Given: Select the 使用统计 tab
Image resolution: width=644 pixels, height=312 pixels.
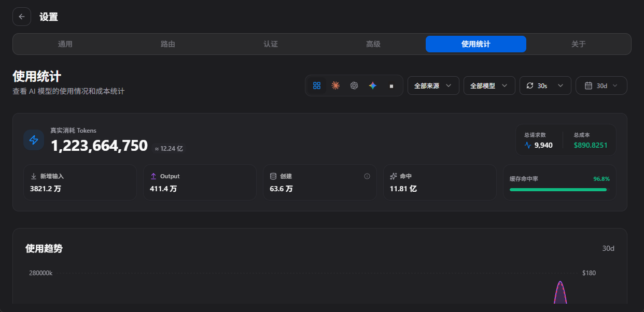Looking at the screenshot, I should click(476, 44).
